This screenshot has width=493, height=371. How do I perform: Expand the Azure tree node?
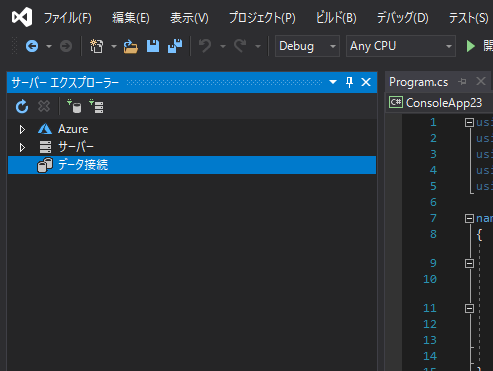click(22, 129)
